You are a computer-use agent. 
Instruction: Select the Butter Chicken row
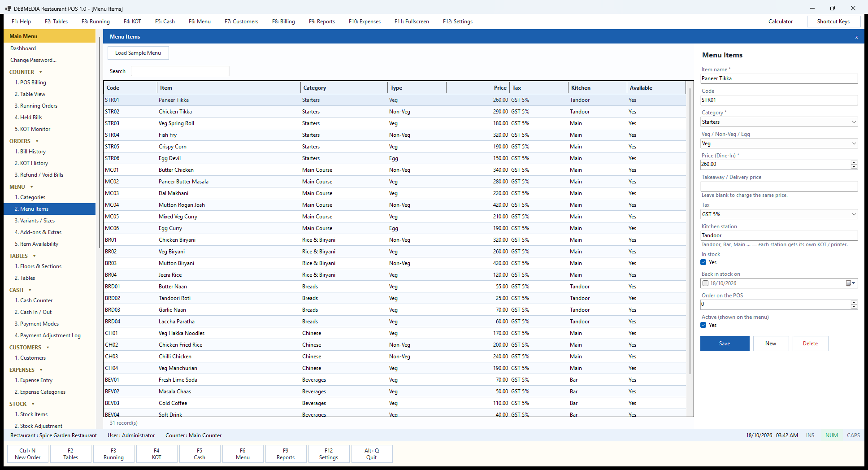pos(395,170)
